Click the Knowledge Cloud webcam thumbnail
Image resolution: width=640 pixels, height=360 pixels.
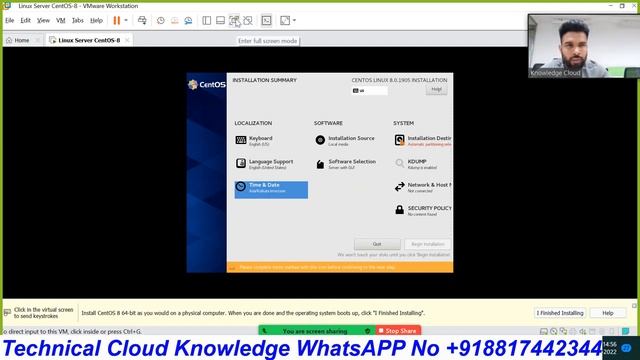pos(584,46)
